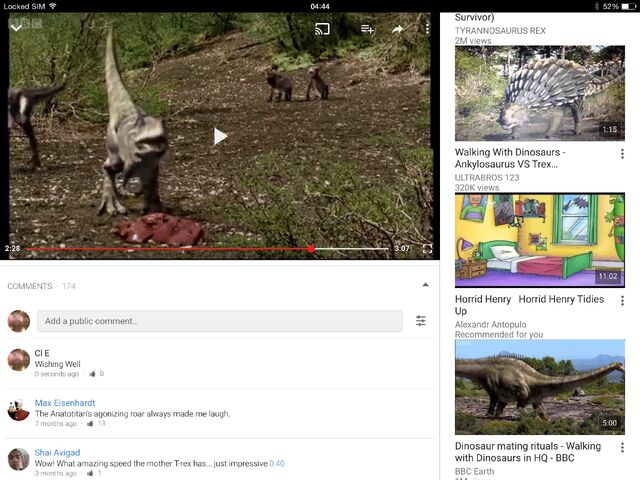
Task: Tap the Wishing Well comment text
Action: [58, 364]
